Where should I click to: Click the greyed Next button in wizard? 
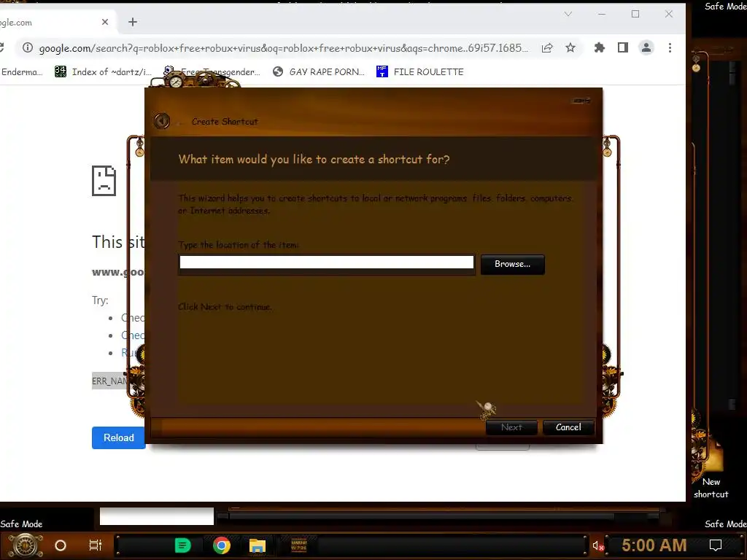(511, 427)
